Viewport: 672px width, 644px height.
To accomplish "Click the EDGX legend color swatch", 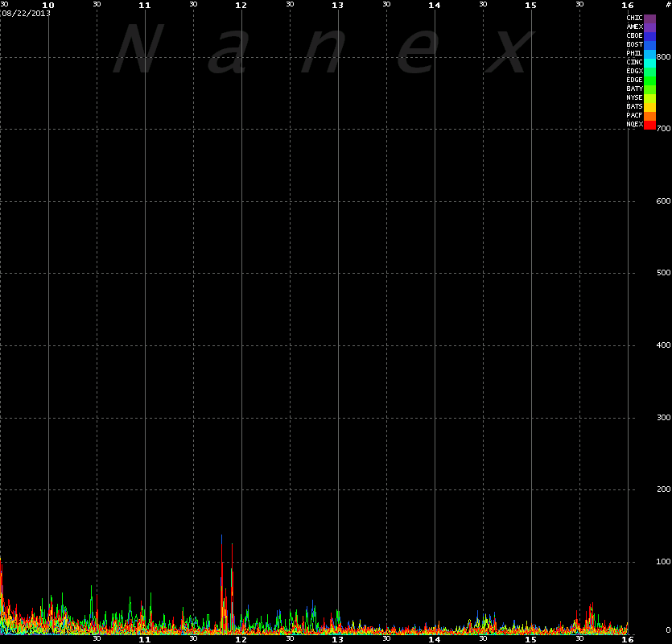I will click(x=649, y=72).
